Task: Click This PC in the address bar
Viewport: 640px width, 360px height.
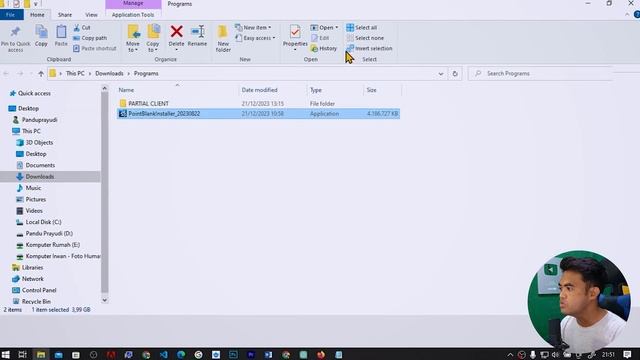Action: [75, 73]
